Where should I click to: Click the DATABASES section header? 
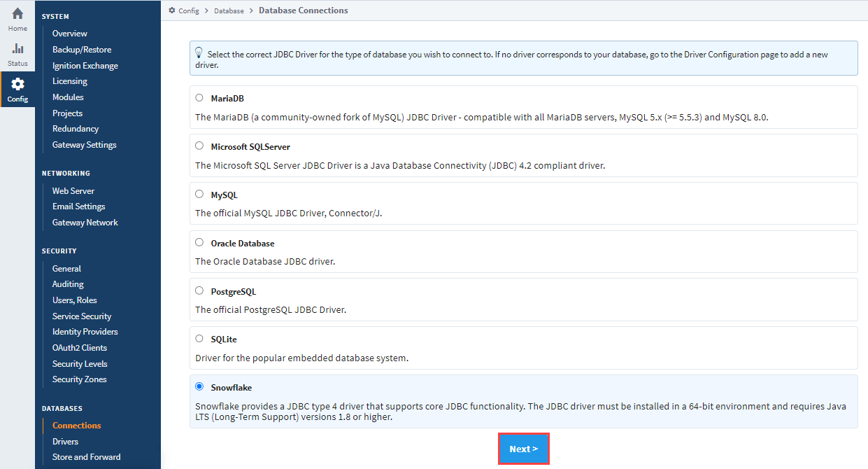(x=62, y=408)
